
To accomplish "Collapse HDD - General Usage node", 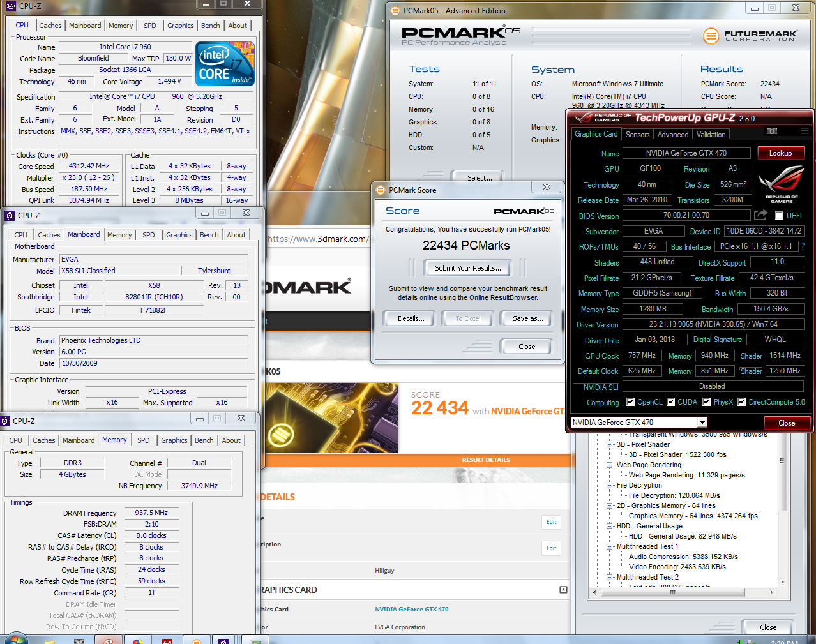I will point(609,526).
